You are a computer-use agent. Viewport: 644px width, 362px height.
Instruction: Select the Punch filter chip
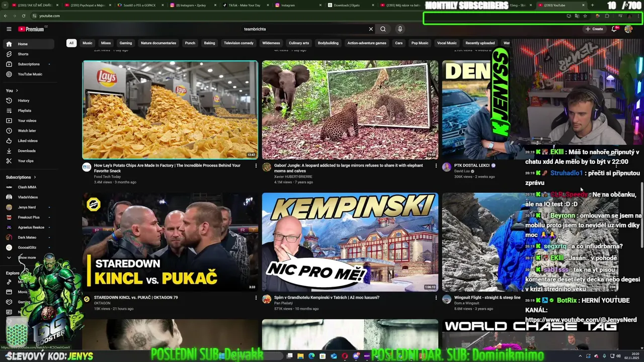pyautogui.click(x=190, y=43)
